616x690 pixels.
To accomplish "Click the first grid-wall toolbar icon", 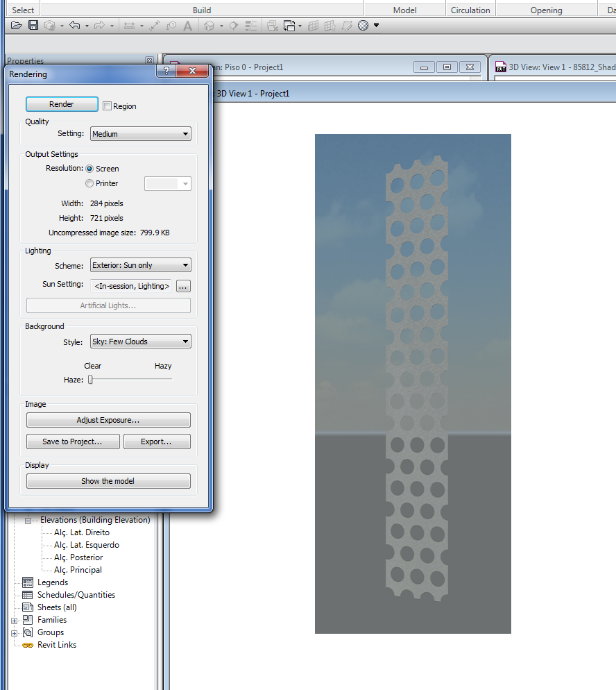I will 313,26.
